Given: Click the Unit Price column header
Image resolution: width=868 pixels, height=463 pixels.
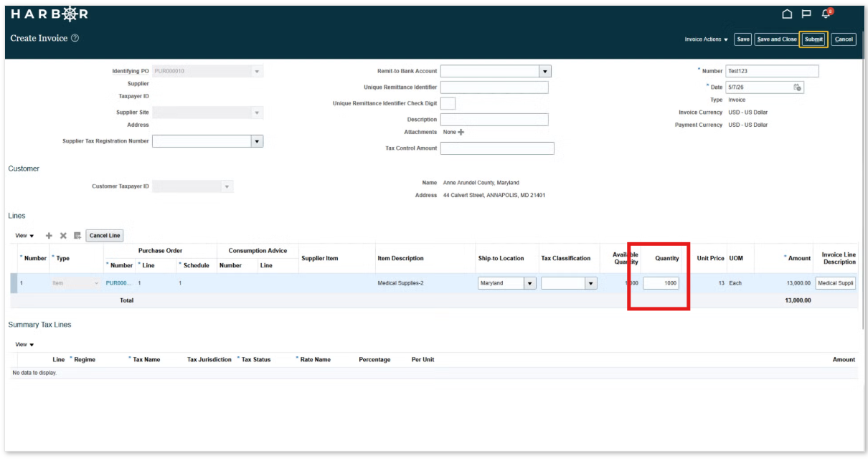Looking at the screenshot, I should (x=710, y=258).
